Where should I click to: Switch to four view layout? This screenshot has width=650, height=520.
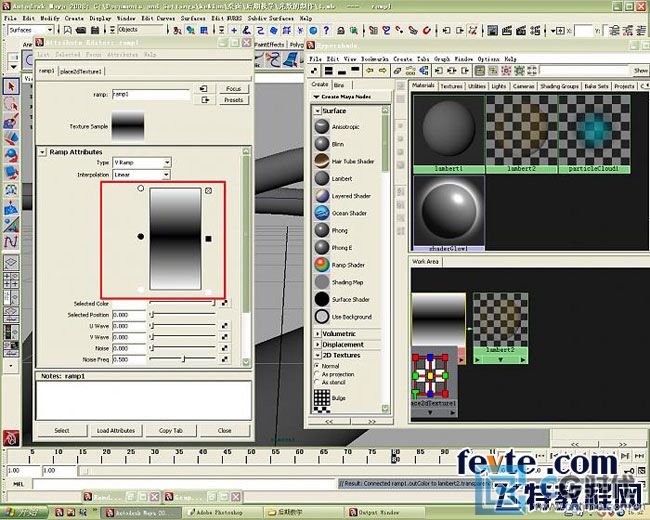[11, 279]
